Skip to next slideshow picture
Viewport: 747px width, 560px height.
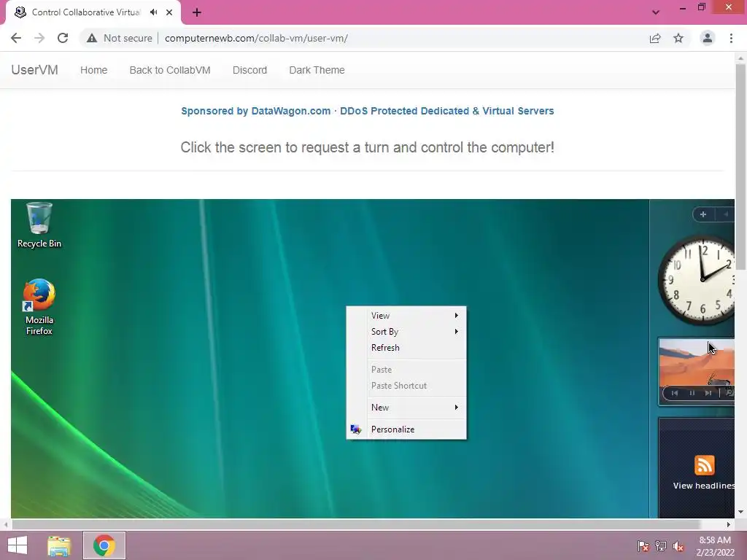click(x=708, y=393)
